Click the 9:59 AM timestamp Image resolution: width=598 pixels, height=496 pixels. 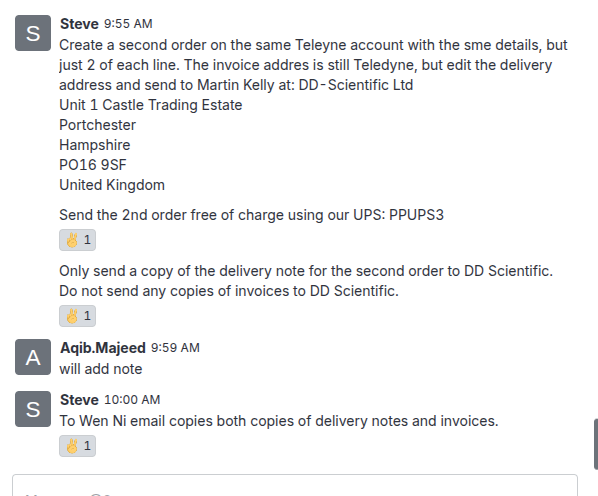click(175, 348)
